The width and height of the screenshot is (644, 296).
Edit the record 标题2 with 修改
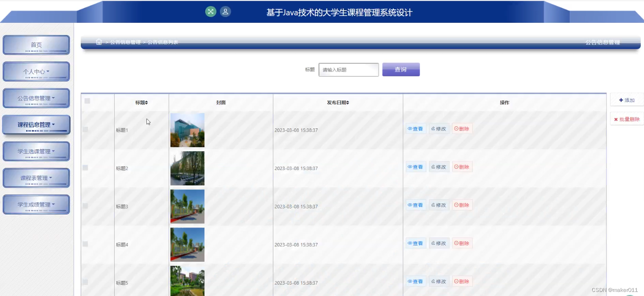[x=439, y=167]
